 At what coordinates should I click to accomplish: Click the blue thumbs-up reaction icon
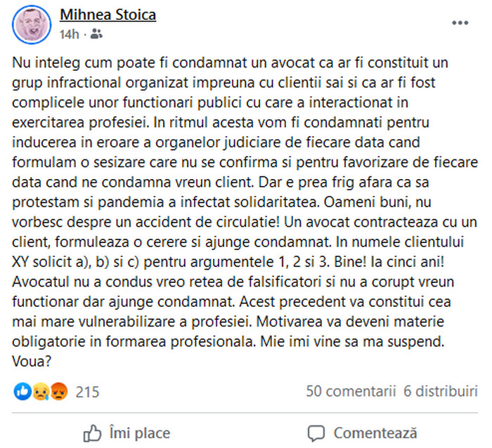pyautogui.click(x=22, y=392)
